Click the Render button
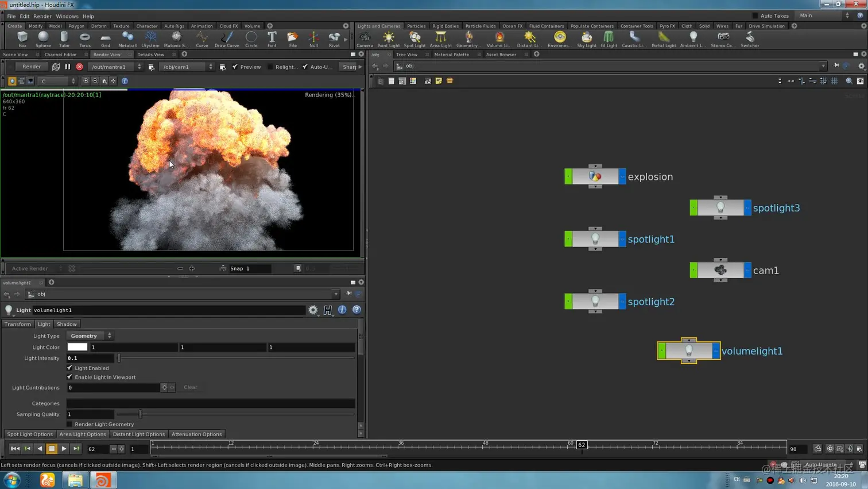Viewport: 868px width, 489px height. (x=32, y=67)
